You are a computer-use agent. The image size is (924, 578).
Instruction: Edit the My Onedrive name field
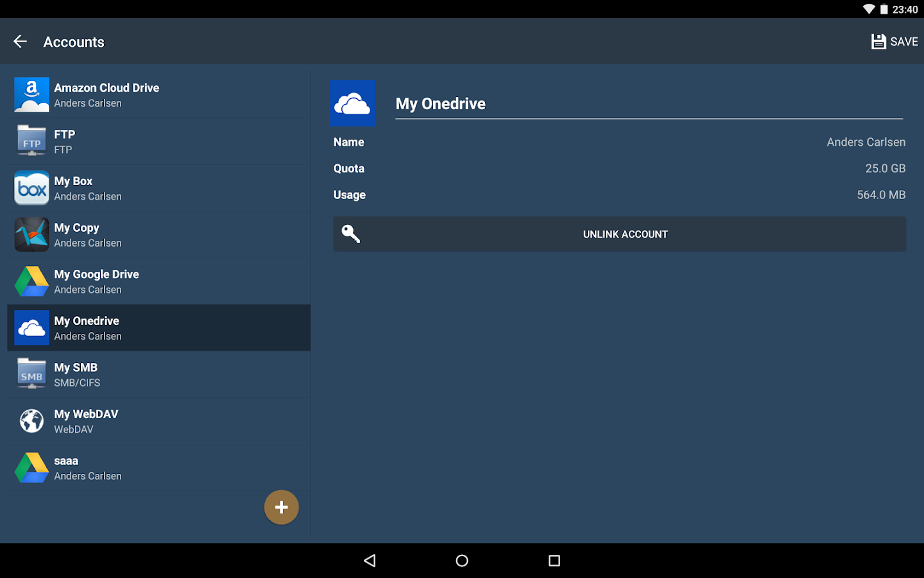pos(648,104)
